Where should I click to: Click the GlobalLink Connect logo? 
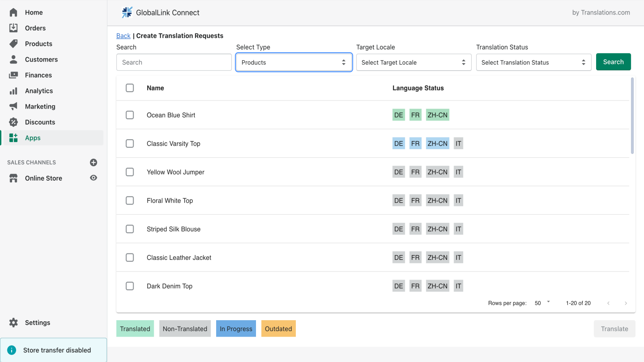pos(127,12)
